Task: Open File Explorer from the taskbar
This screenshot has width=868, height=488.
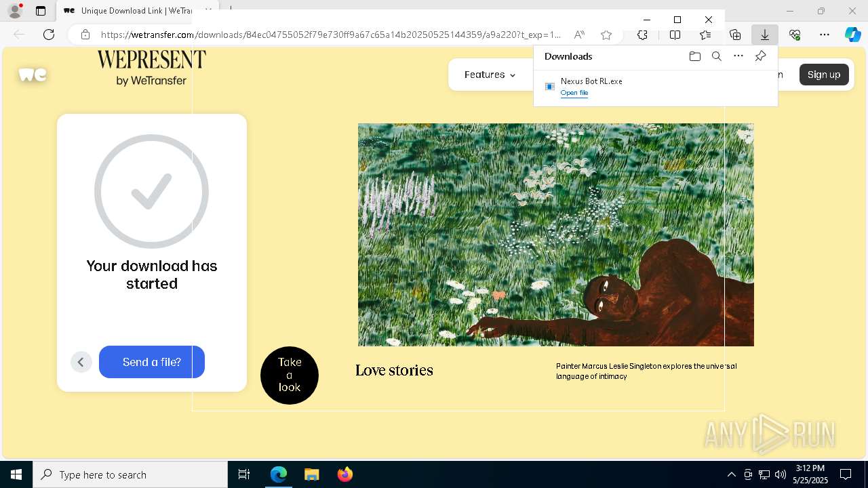Action: (311, 474)
